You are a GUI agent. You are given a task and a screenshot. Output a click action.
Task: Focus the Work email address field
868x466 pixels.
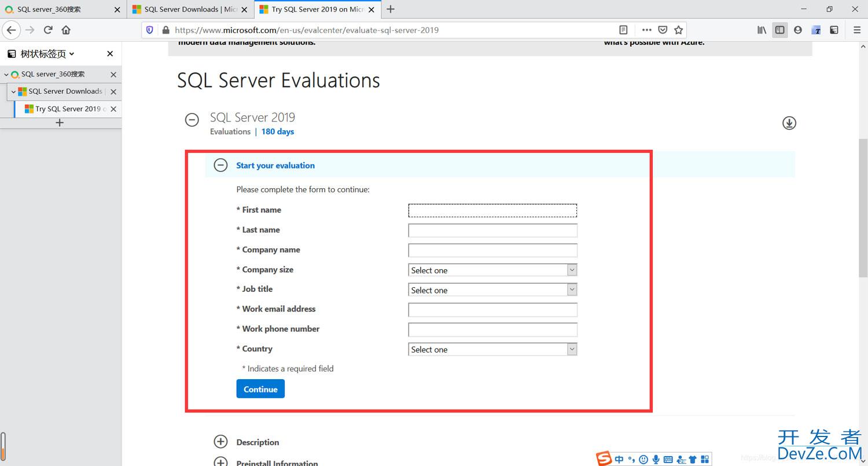point(493,310)
